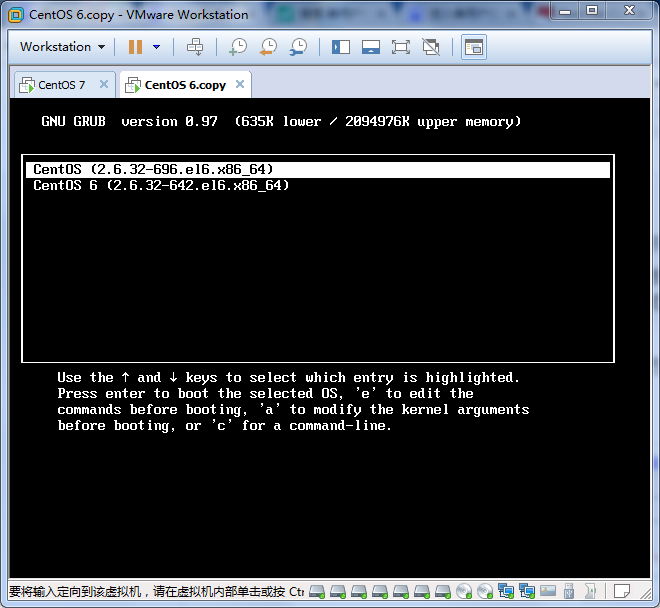The width and height of the screenshot is (660, 608).
Task: Click the last hard disk status icon
Action: click(442, 592)
